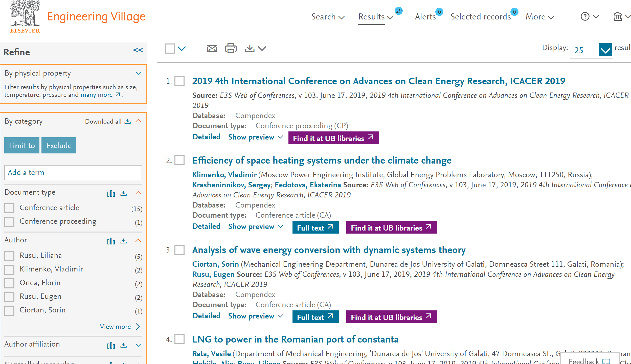Download Document type facet data
The height and width of the screenshot is (364, 631).
124,193
